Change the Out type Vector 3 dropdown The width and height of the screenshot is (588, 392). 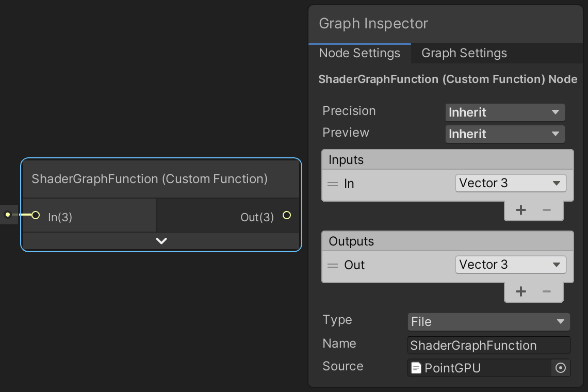pyautogui.click(x=510, y=265)
